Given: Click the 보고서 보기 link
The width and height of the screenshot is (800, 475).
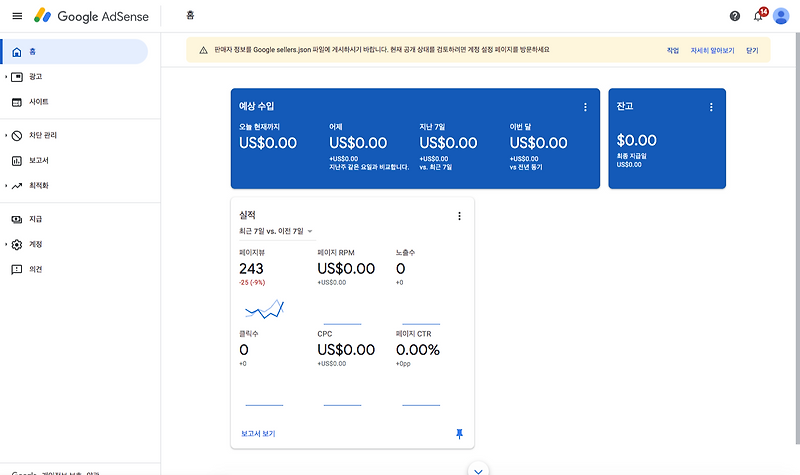Looking at the screenshot, I should [258, 434].
